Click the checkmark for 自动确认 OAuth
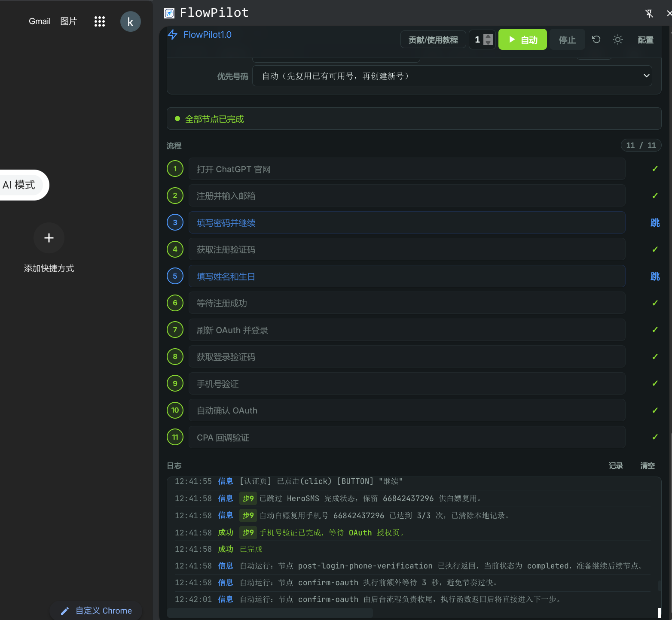 pyautogui.click(x=655, y=410)
